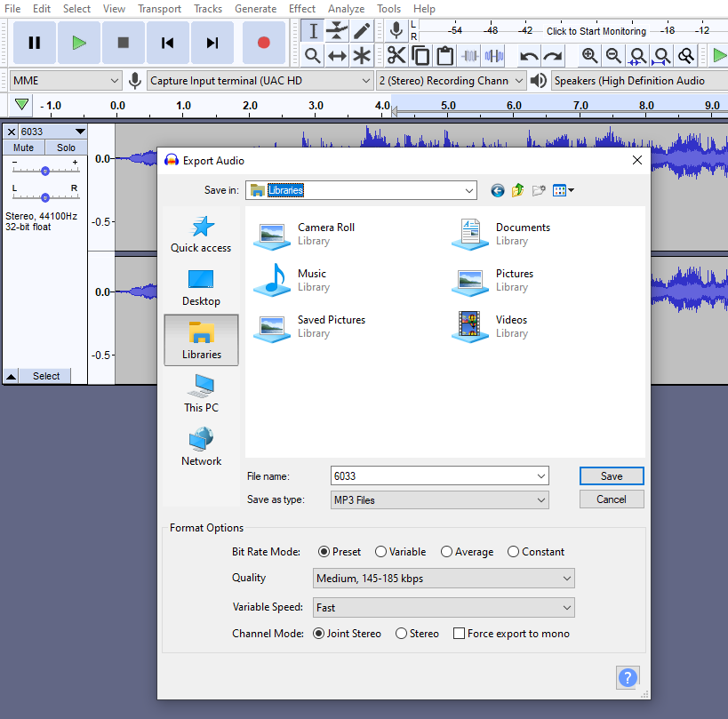Solo the 6033 track
The height and width of the screenshot is (719, 728).
point(65,147)
